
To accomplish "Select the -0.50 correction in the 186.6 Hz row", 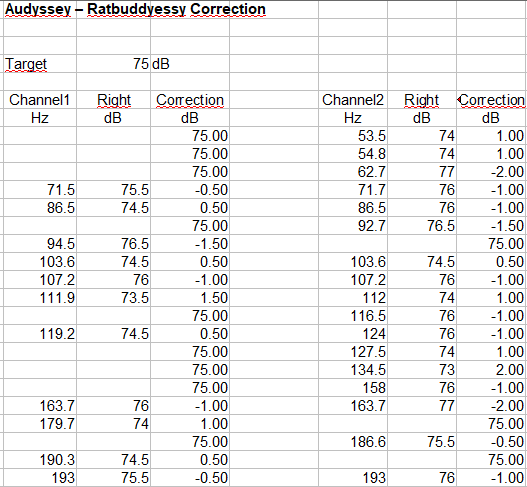I will pyautogui.click(x=491, y=442).
